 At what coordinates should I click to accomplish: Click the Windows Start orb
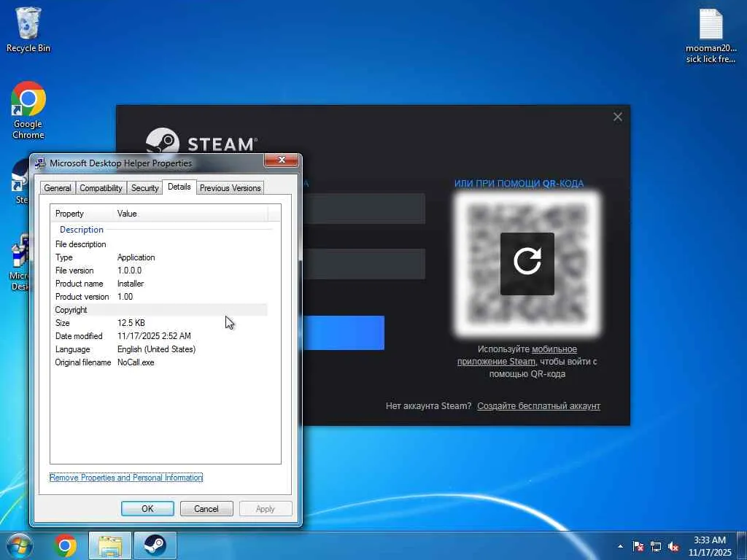[x=20, y=545]
